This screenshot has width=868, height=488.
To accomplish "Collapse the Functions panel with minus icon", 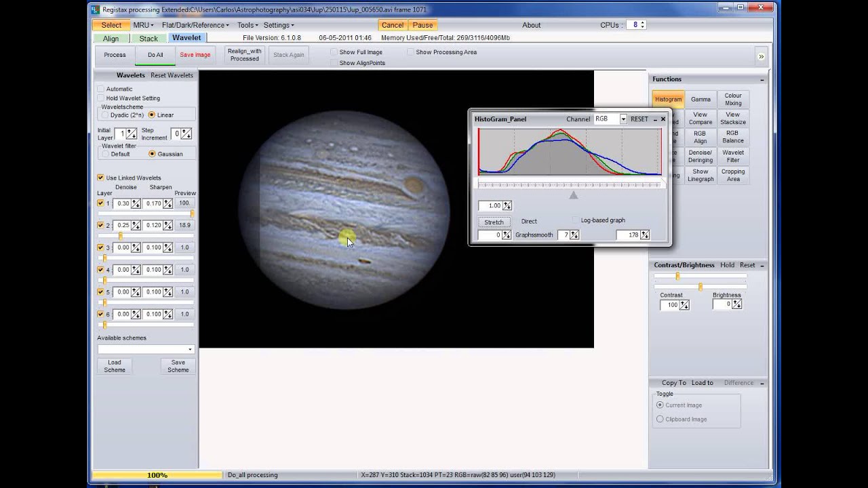I will tap(762, 79).
